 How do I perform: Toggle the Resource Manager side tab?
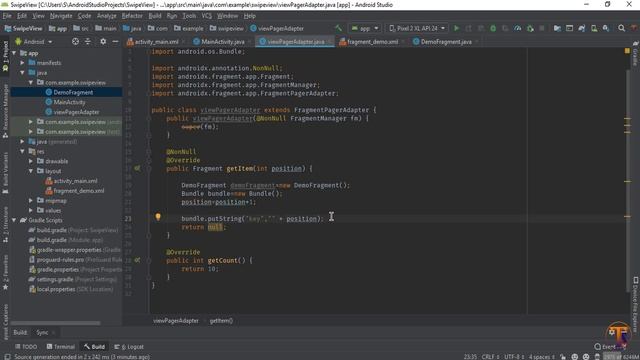tap(5, 111)
